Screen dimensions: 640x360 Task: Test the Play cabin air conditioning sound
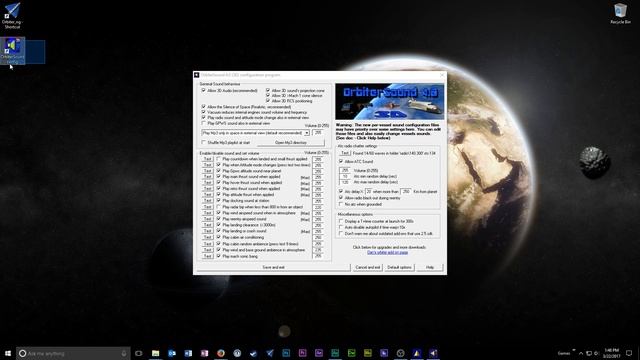pos(207,237)
